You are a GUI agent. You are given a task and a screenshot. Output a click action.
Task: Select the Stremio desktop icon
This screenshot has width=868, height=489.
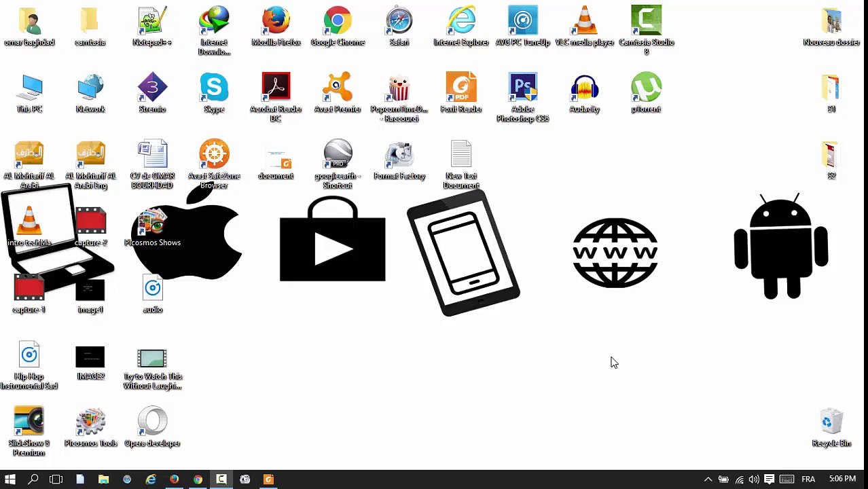click(x=152, y=88)
